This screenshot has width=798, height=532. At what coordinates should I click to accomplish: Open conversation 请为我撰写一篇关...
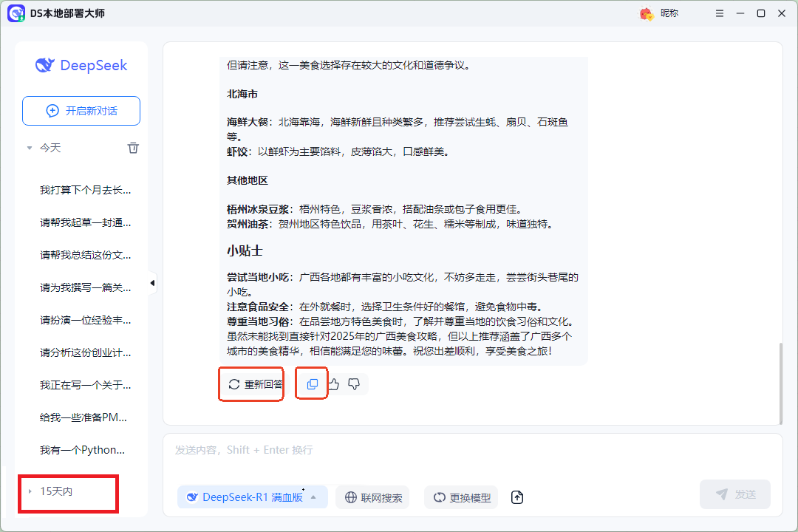(x=86, y=287)
